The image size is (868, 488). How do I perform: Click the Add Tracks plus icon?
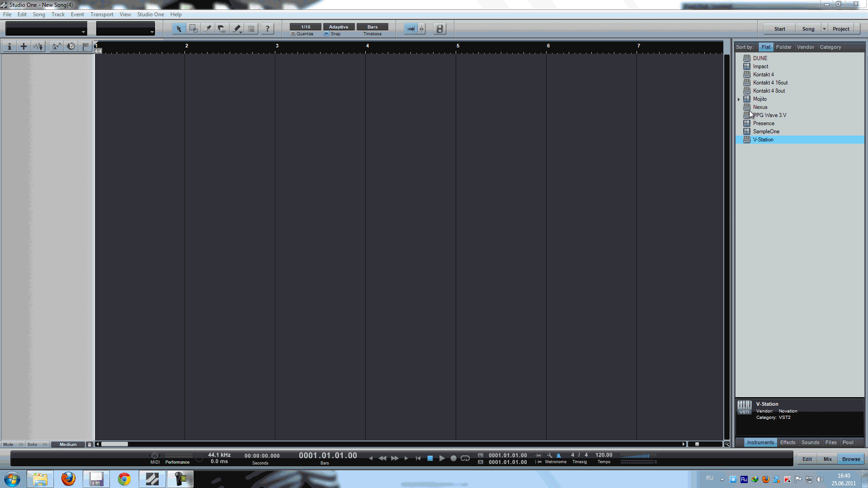[24, 47]
